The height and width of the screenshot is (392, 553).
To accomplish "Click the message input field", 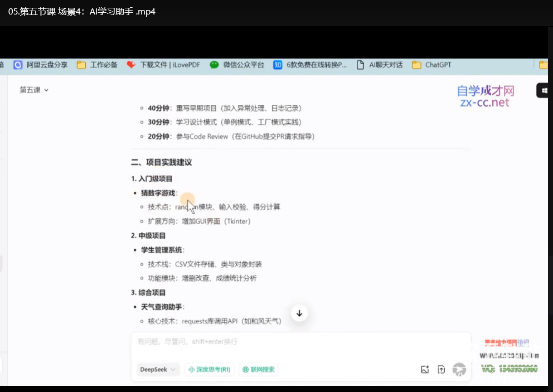I will click(x=301, y=342).
